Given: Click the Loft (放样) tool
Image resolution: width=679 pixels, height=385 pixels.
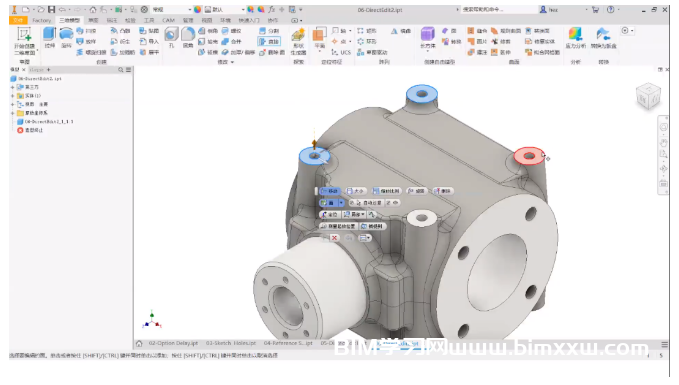Looking at the screenshot, I should pyautogui.click(x=86, y=42).
